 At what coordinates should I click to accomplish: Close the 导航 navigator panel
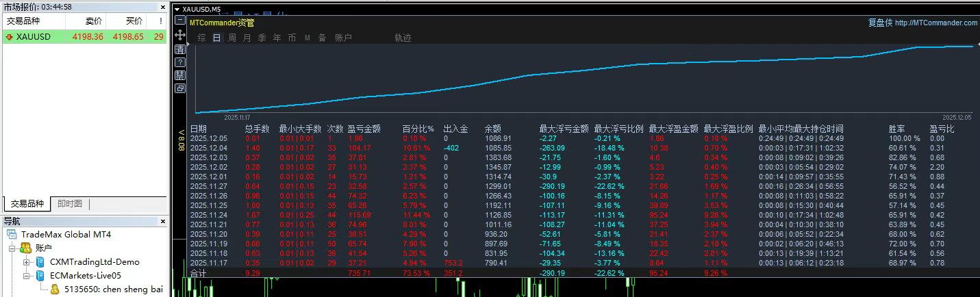click(162, 221)
